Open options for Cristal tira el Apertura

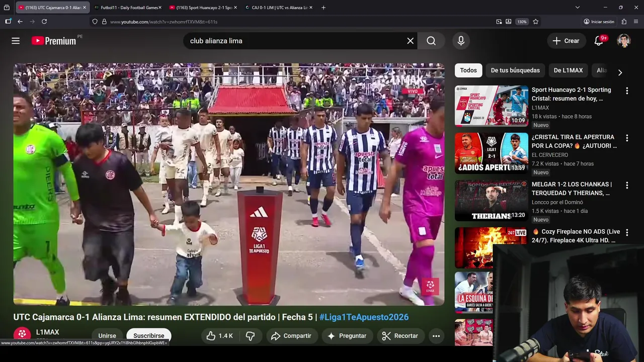click(627, 138)
